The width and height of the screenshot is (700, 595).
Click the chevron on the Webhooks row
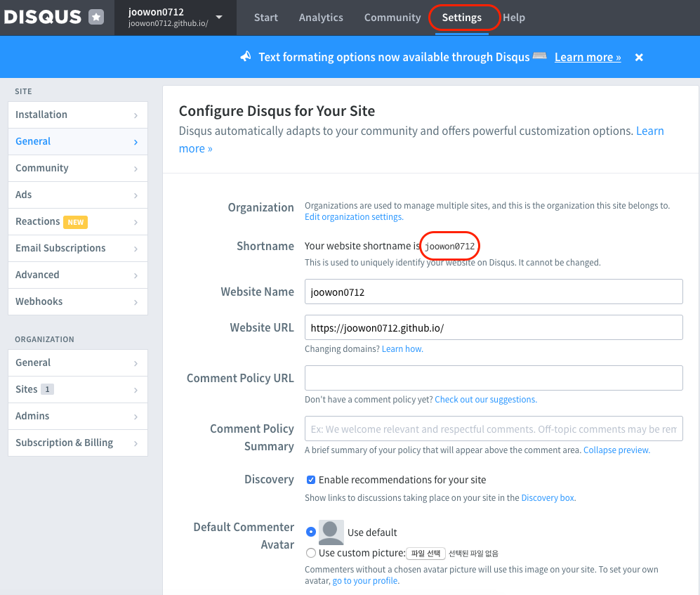coord(136,302)
